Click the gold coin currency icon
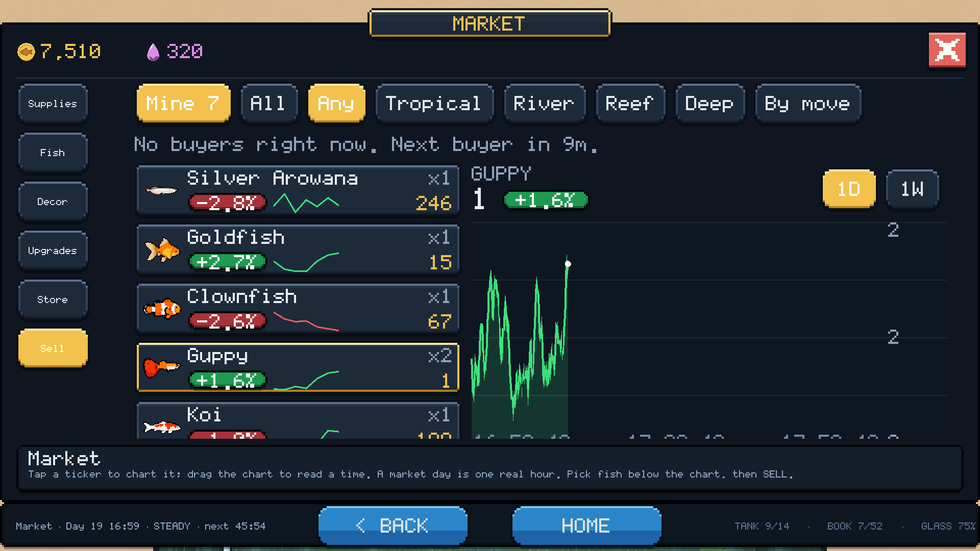This screenshot has height=551, width=980. tap(26, 52)
